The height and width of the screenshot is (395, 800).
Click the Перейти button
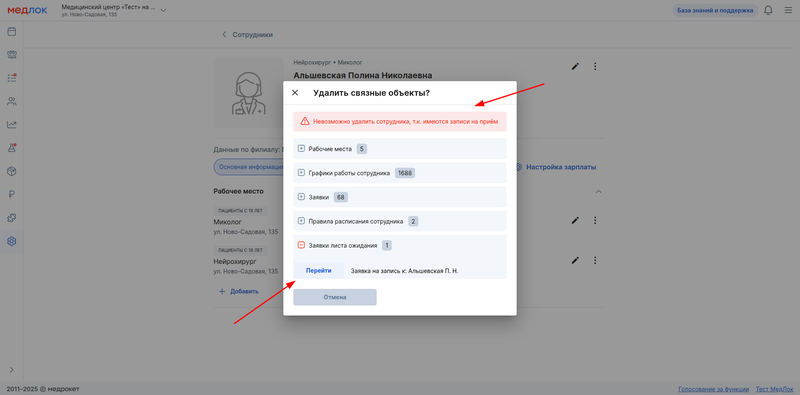click(x=318, y=270)
